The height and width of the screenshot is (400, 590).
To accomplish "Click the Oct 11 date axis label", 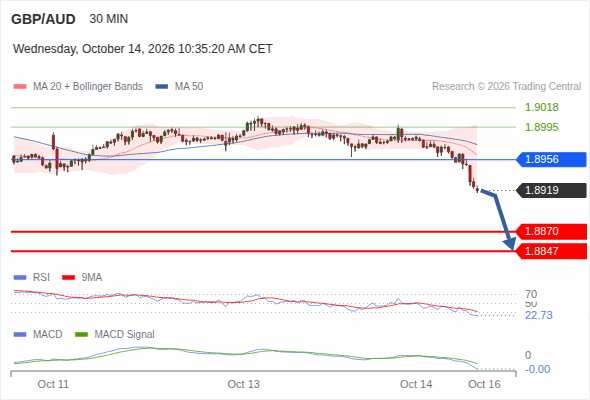I will [x=53, y=385].
